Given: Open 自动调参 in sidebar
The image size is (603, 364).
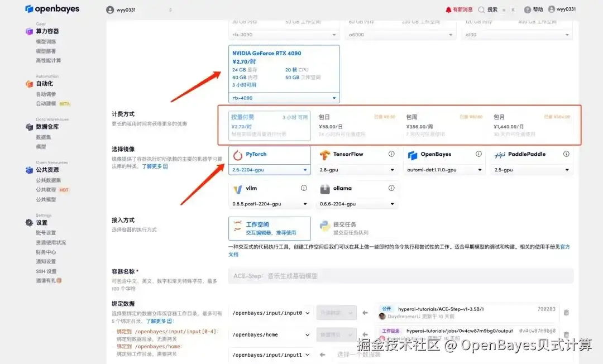Looking at the screenshot, I should (46, 94).
